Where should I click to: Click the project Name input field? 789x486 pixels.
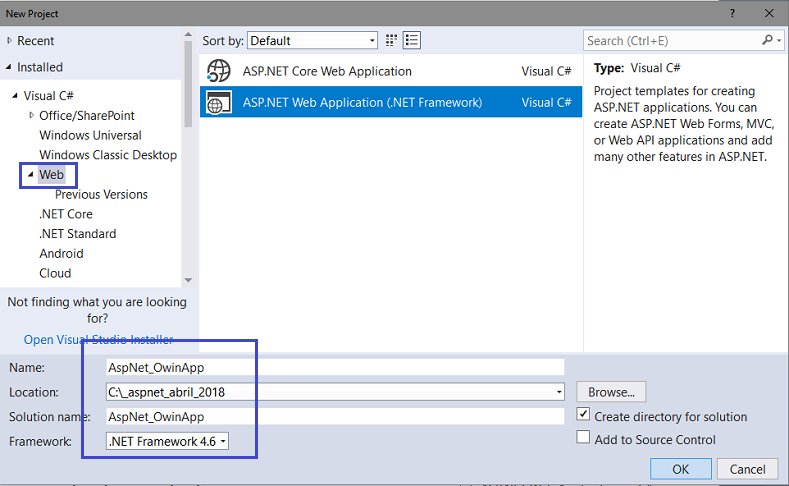pos(335,367)
